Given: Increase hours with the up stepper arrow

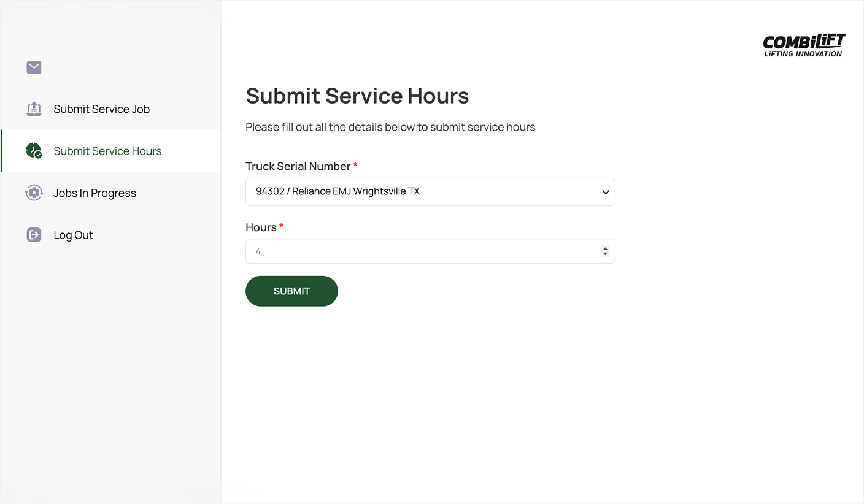Looking at the screenshot, I should click(x=605, y=248).
